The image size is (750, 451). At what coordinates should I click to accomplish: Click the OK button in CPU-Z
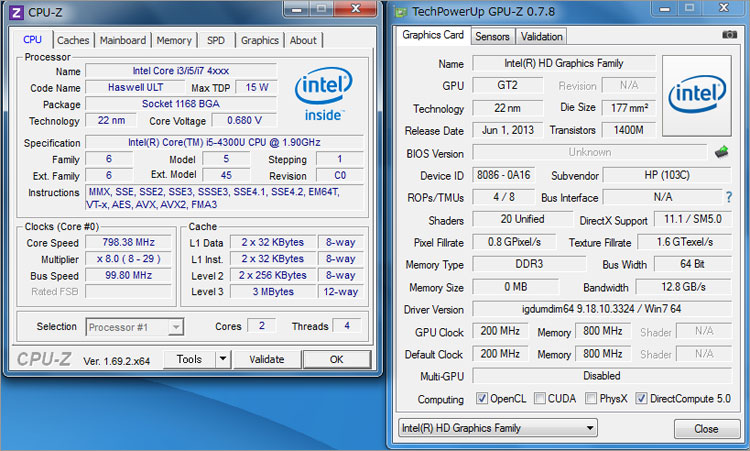(x=336, y=359)
